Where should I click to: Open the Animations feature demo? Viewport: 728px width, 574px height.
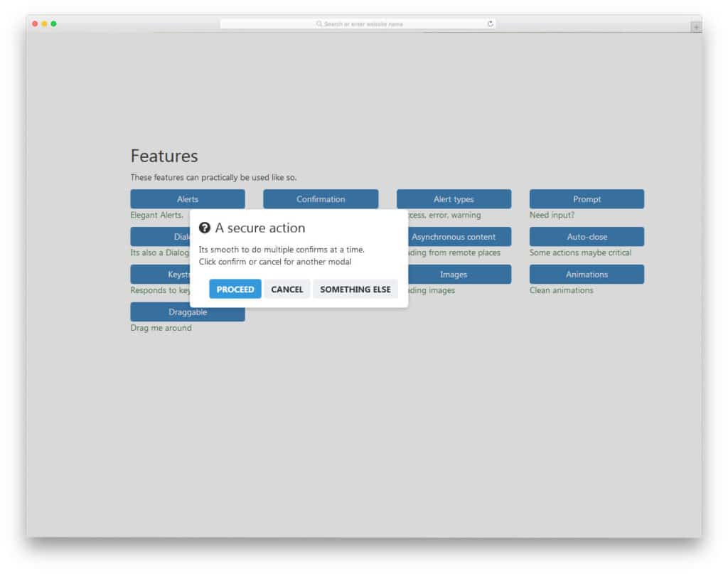(587, 274)
